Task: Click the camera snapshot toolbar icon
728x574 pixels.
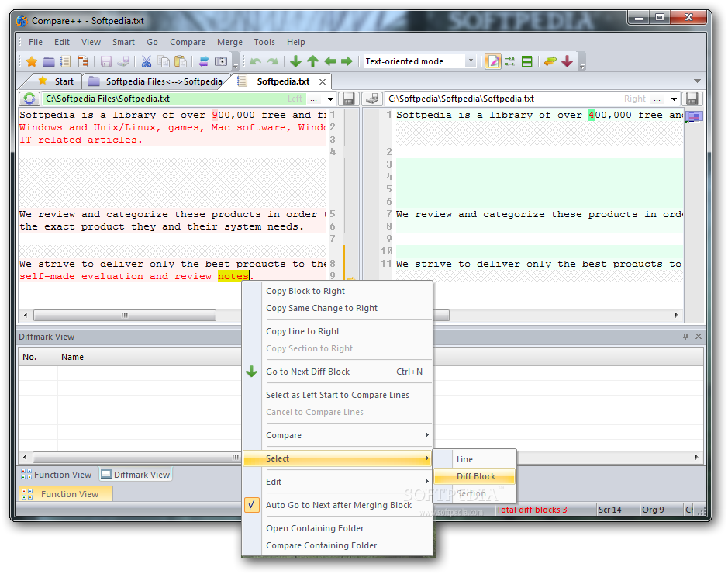Action: pos(220,61)
